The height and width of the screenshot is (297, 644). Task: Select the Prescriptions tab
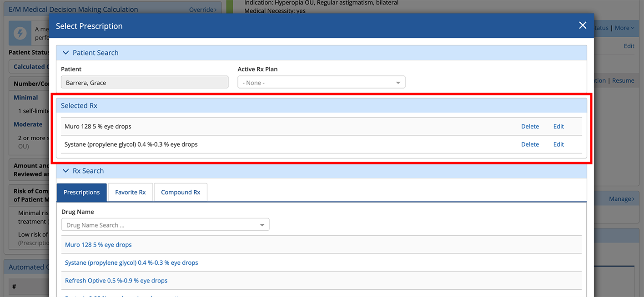(x=81, y=192)
